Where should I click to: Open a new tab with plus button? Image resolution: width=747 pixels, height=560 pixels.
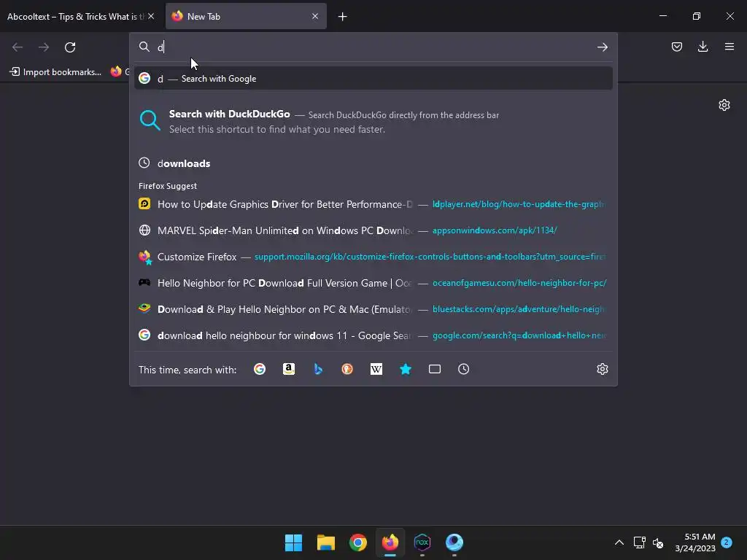pos(342,17)
